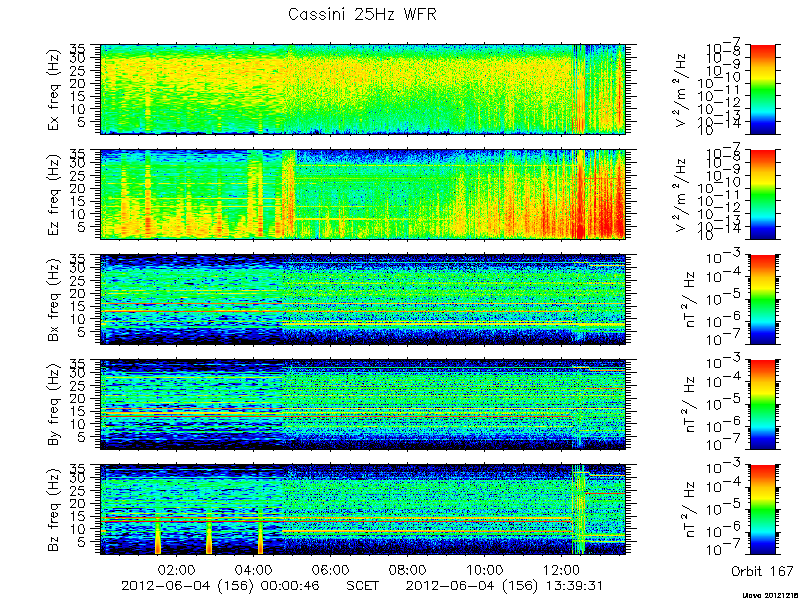Select the "By freq (Hz)" axis label
The image size is (800, 600).
coord(54,404)
